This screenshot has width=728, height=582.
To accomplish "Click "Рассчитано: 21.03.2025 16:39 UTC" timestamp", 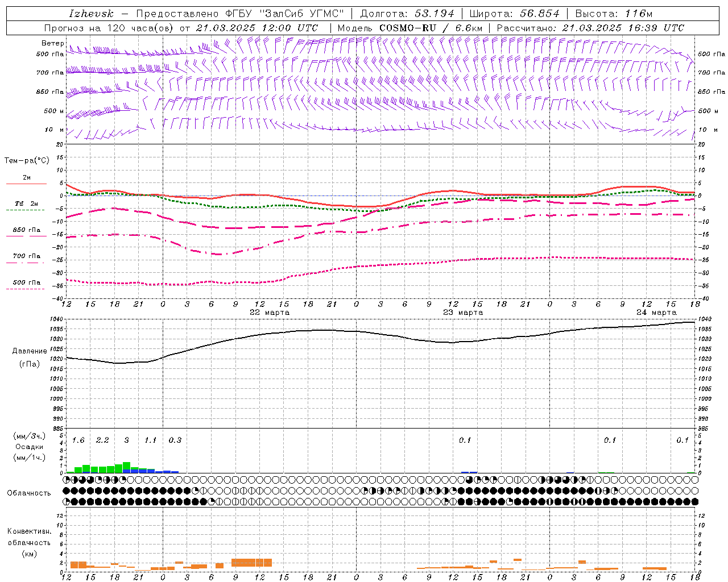I will (x=590, y=28).
